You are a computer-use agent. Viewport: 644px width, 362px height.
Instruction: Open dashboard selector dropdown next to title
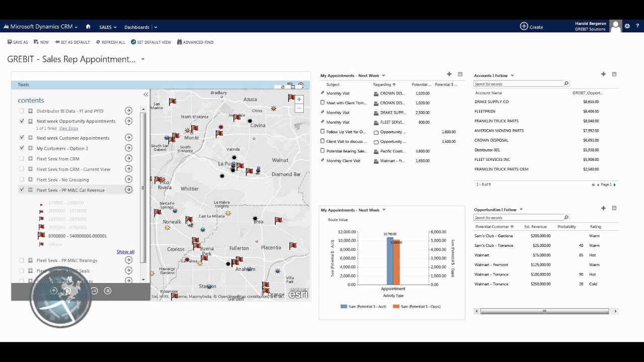pyautogui.click(x=143, y=59)
